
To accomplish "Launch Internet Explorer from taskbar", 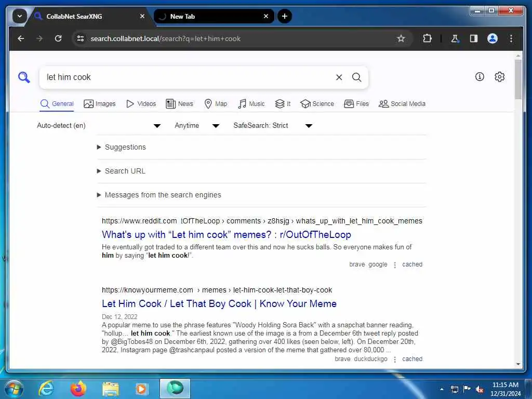I will pyautogui.click(x=46, y=389).
